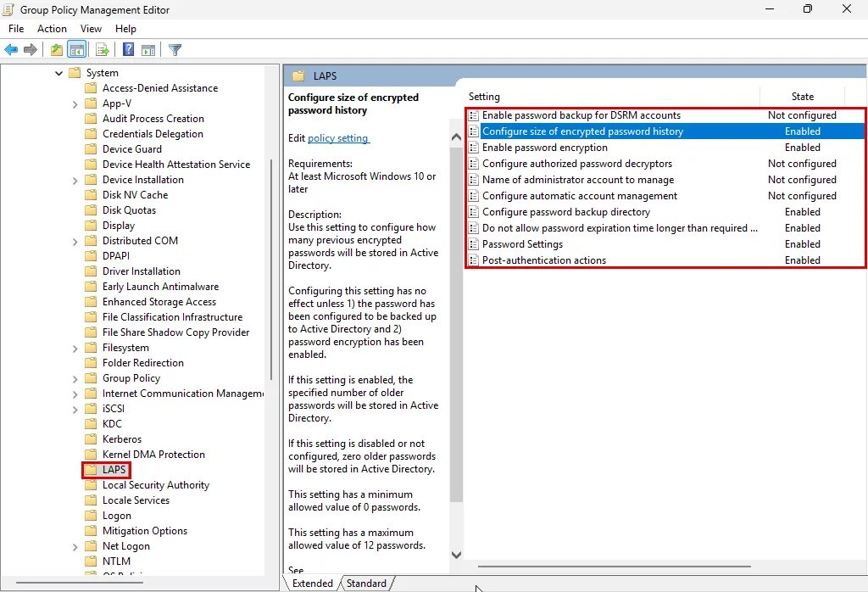Expand Internet Communication Management node
Viewport: 868px width, 592px height.
(75, 394)
